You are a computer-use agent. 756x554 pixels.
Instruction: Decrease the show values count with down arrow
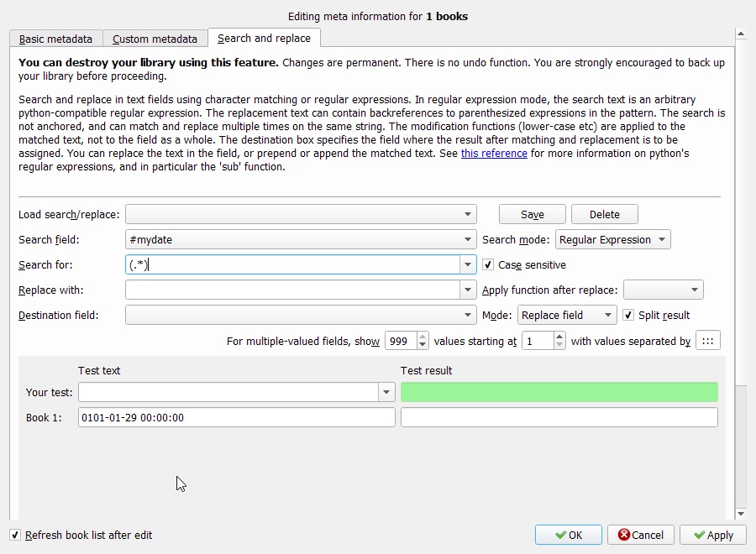[x=423, y=345]
